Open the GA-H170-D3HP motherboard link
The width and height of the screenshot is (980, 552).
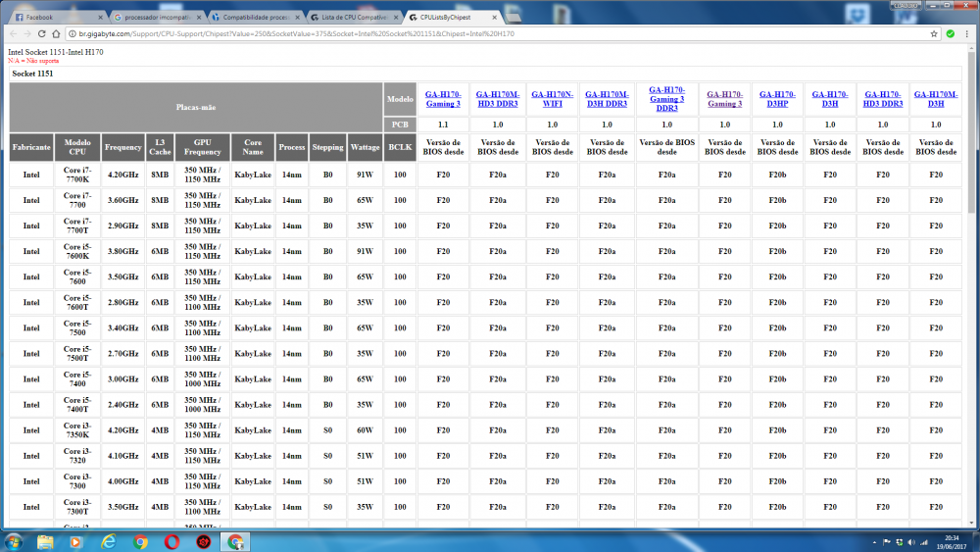click(x=777, y=98)
